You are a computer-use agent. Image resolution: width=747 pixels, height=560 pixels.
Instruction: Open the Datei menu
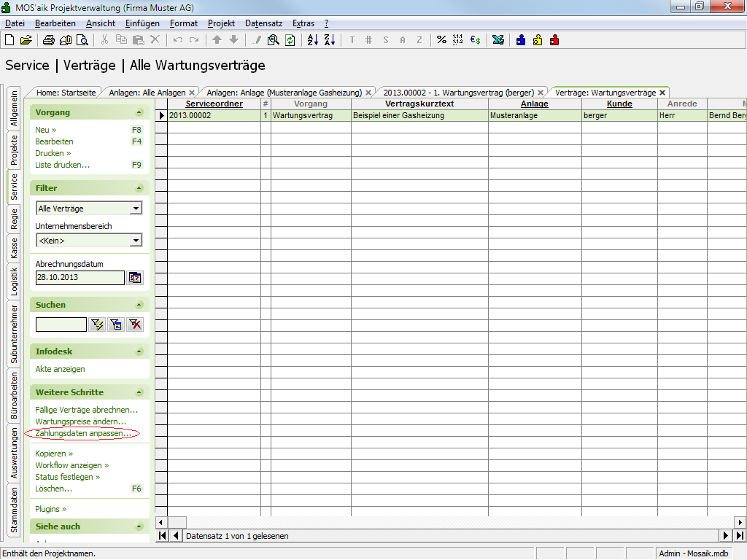pos(15,23)
